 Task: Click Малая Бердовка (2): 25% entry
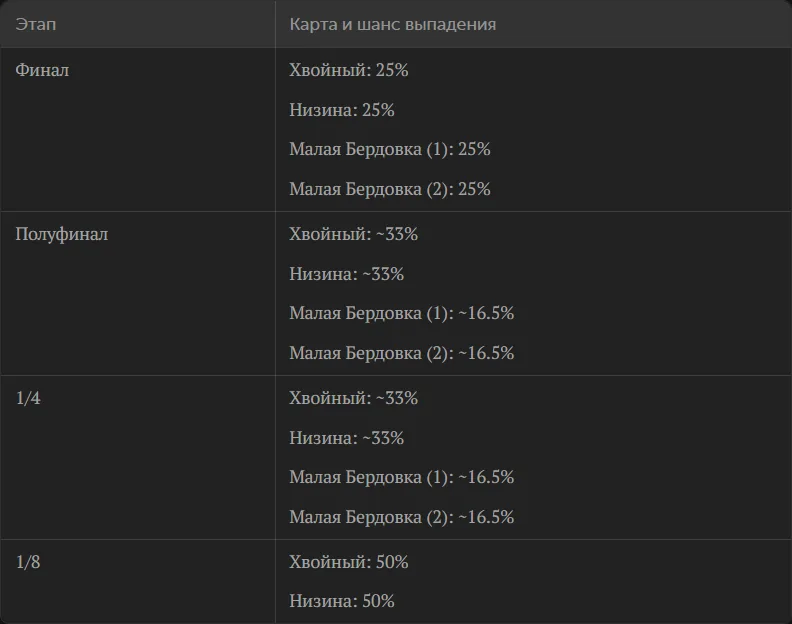pyautogui.click(x=389, y=189)
